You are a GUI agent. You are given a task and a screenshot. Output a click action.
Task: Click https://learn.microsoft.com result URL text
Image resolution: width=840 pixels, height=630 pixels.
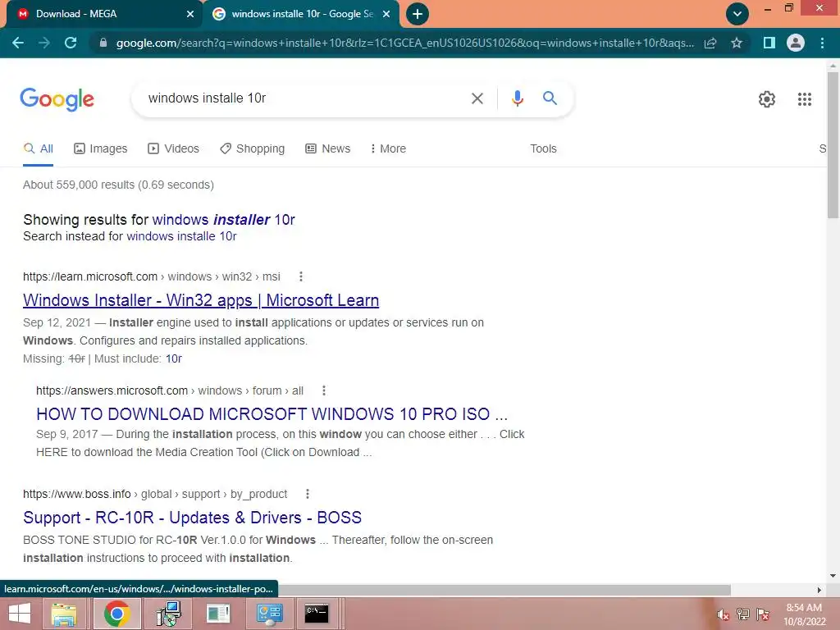[90, 276]
